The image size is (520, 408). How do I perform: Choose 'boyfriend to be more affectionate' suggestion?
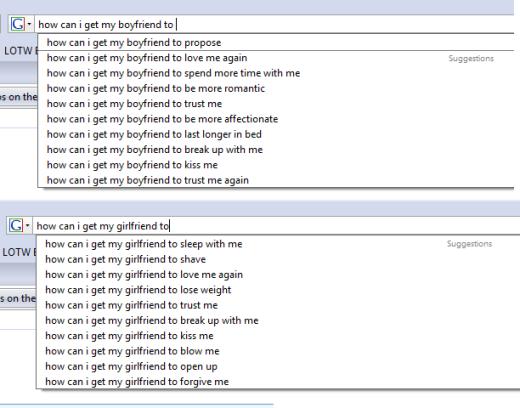[276, 119]
